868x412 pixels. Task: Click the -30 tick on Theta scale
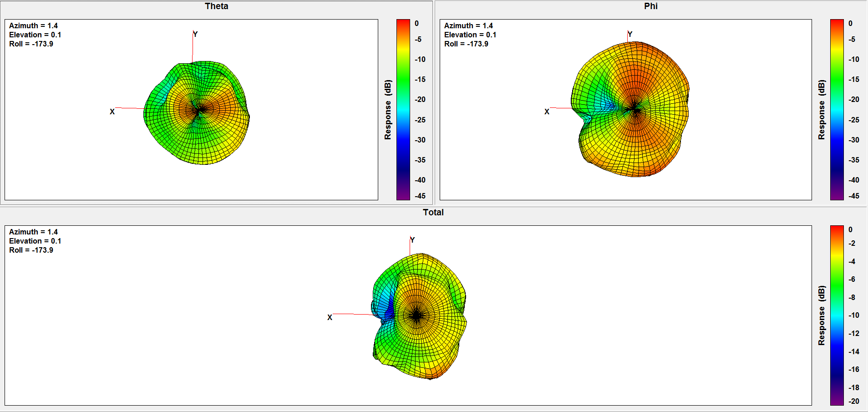pos(420,140)
